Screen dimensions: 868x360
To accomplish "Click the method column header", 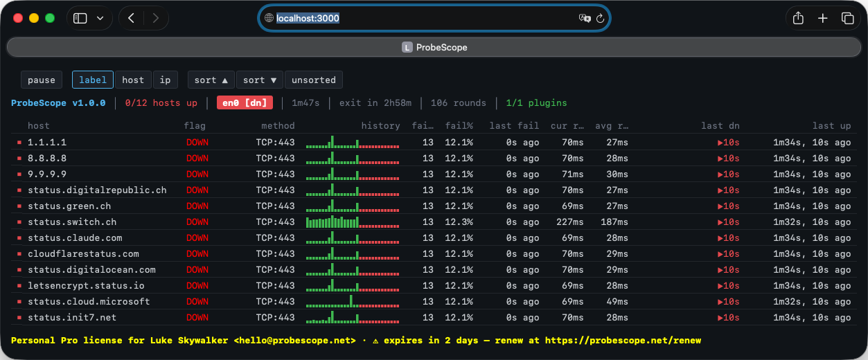I will pos(278,125).
